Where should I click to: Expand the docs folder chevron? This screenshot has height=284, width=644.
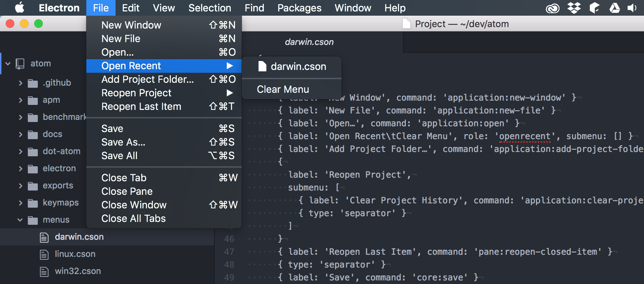pyautogui.click(x=20, y=135)
